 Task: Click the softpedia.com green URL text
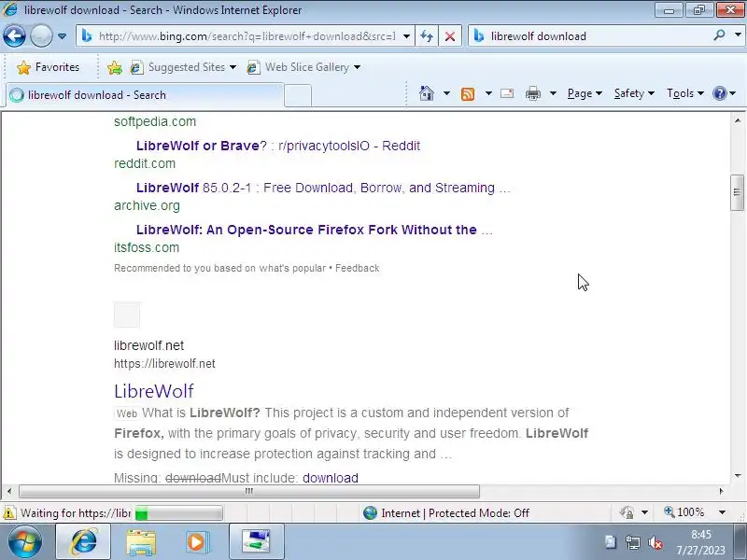click(x=155, y=121)
